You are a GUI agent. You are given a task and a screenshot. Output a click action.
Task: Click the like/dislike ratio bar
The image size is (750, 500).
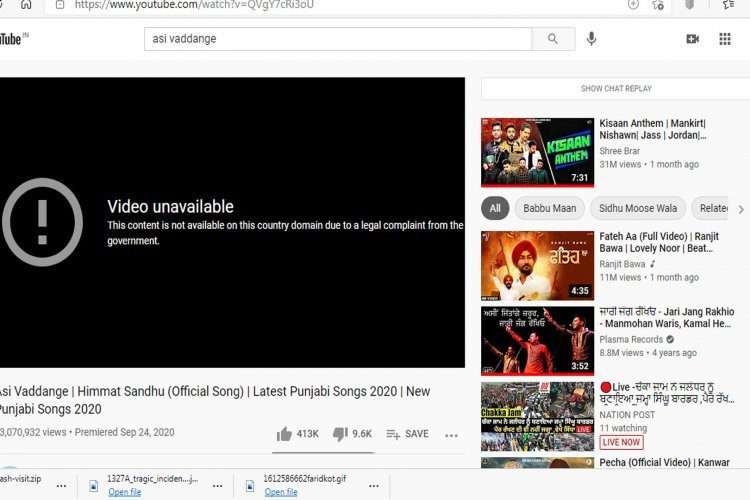pos(323,453)
